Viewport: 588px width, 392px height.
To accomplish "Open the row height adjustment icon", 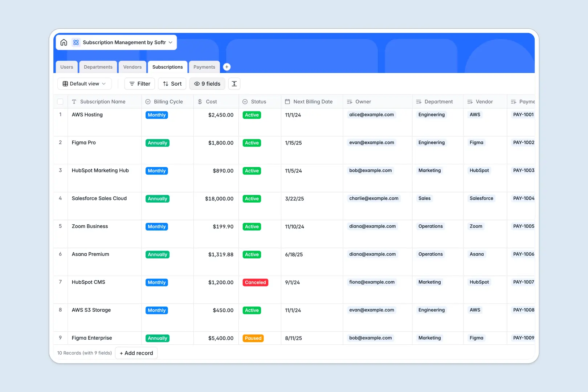I will (234, 83).
